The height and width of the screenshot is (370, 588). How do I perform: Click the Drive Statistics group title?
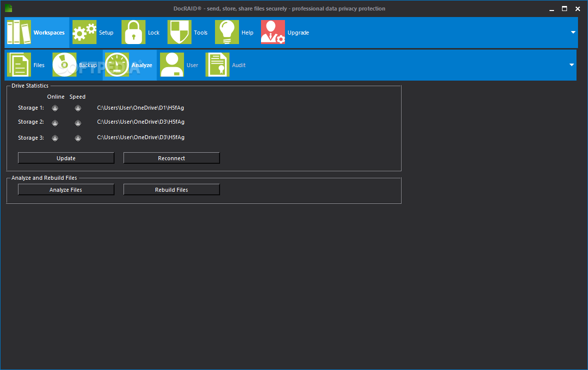tap(30, 86)
